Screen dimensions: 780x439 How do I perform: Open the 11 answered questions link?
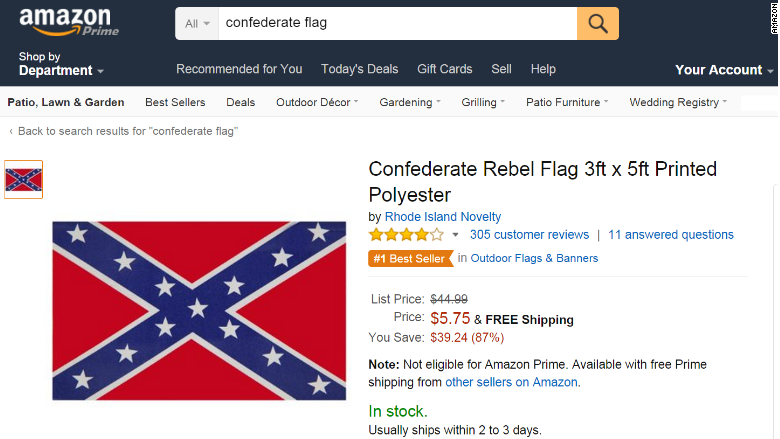(x=670, y=235)
